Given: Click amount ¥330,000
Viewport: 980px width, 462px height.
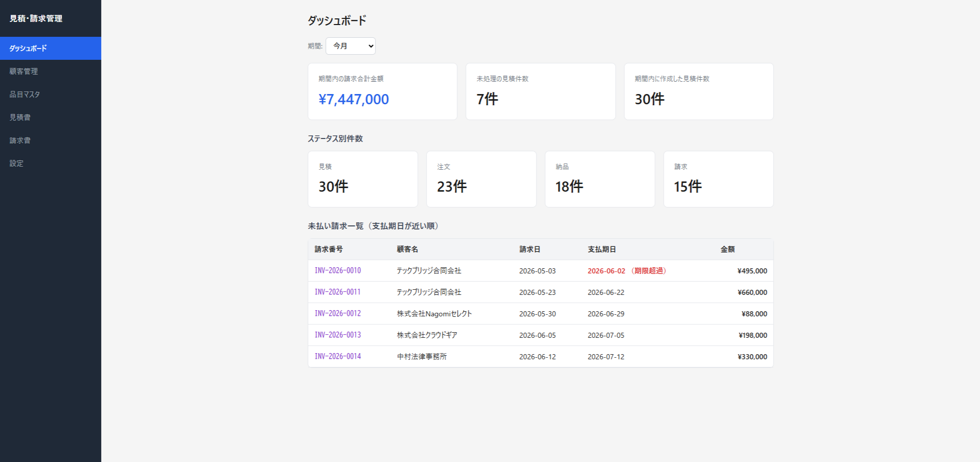Looking at the screenshot, I should [752, 357].
